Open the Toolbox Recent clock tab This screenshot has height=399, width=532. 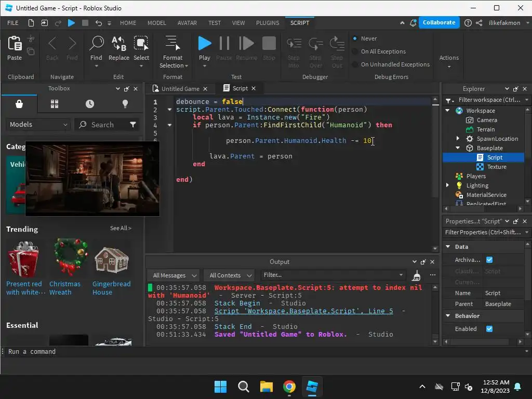tap(90, 104)
